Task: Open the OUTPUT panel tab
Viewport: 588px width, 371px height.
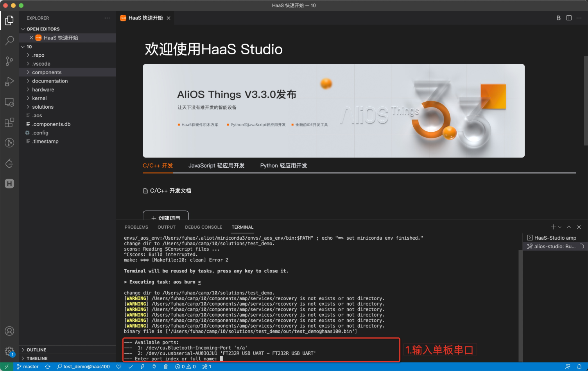Action: click(167, 227)
